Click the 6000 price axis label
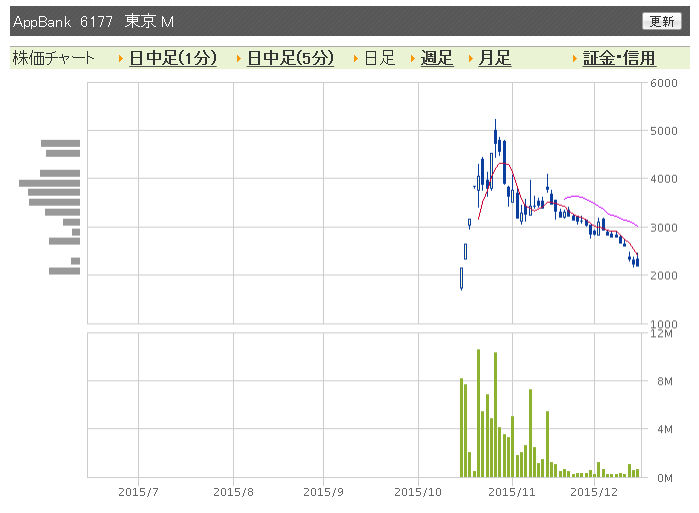The width and height of the screenshot is (699, 513). click(x=663, y=83)
